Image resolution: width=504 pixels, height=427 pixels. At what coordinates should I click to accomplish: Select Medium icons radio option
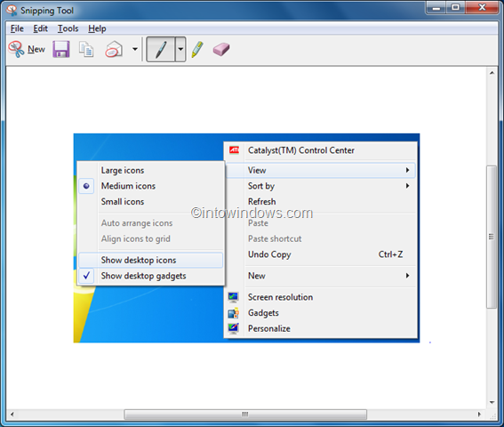(86, 186)
